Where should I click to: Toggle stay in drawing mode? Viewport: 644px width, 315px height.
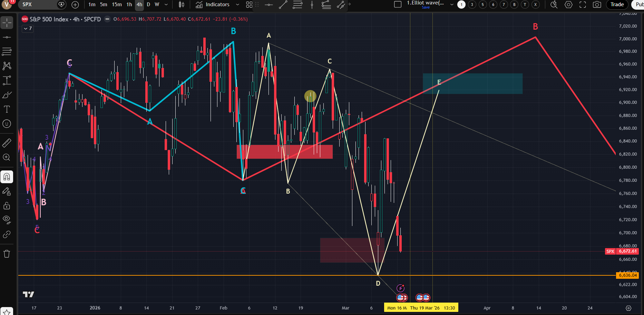(7, 191)
